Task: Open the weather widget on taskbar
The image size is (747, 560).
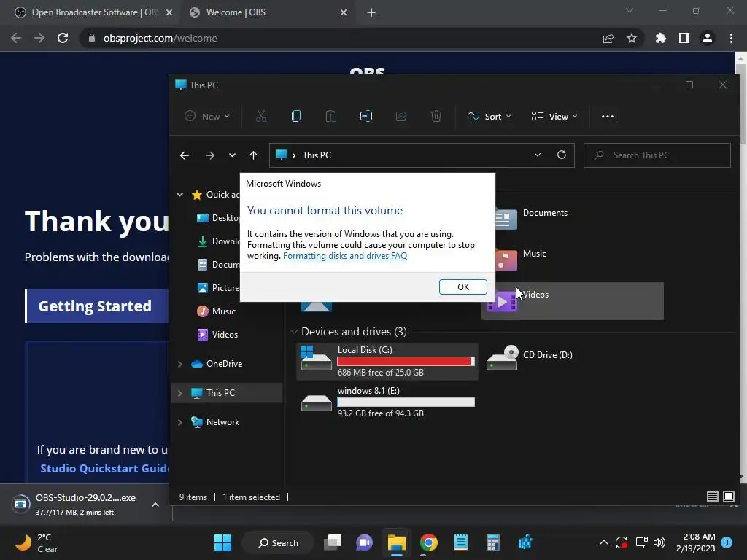Action: pos(36,542)
